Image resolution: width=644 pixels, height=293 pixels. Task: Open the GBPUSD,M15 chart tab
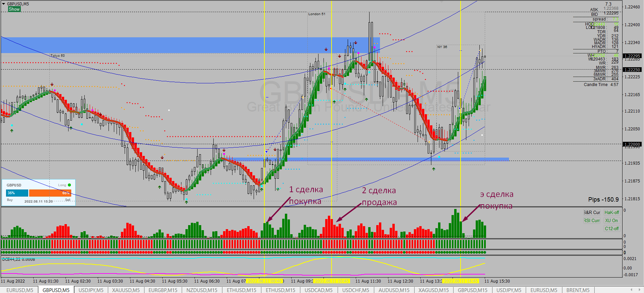click(x=473, y=290)
